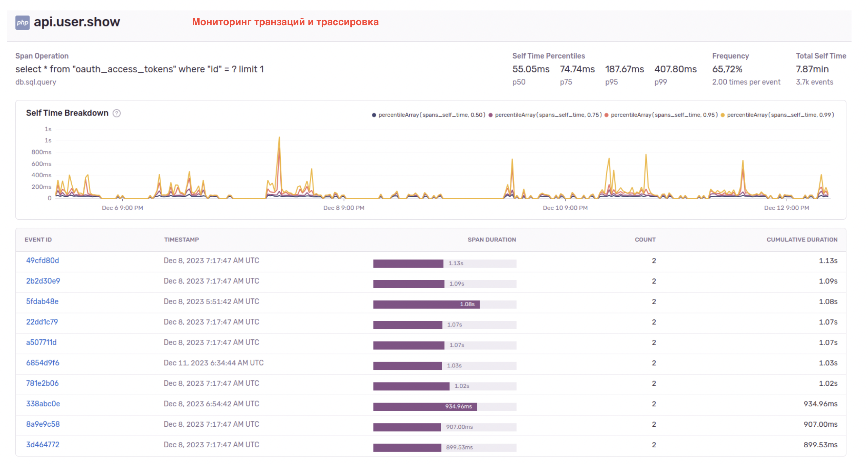Open event 338abc0e

point(43,404)
